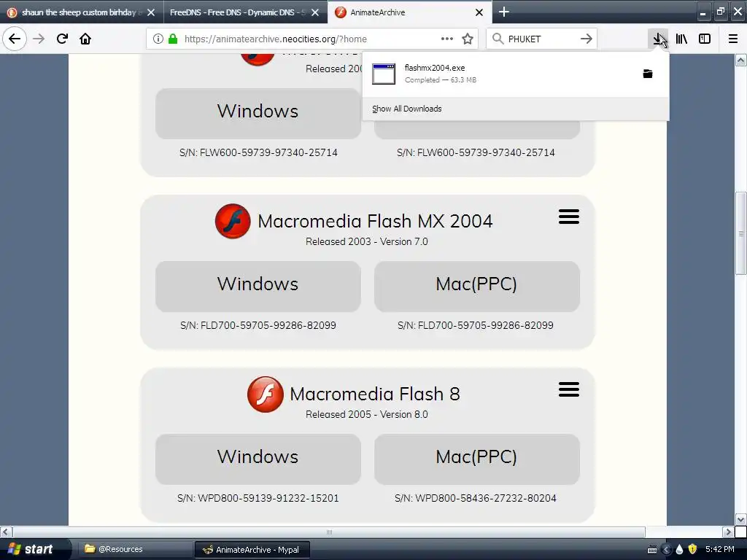Open containing folder for flashmx2004.exe

(648, 74)
